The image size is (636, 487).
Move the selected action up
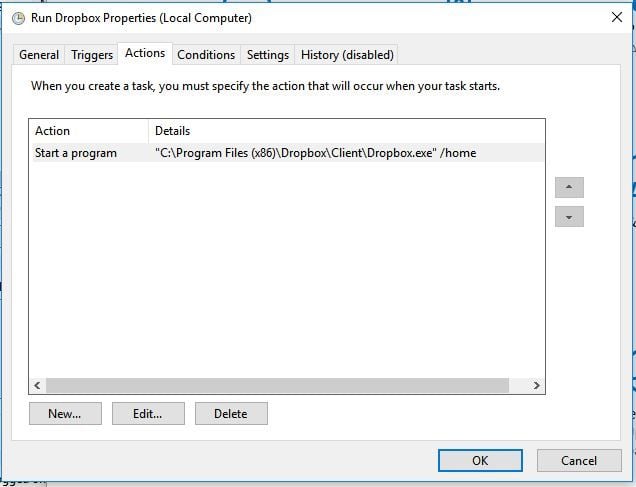[x=569, y=187]
